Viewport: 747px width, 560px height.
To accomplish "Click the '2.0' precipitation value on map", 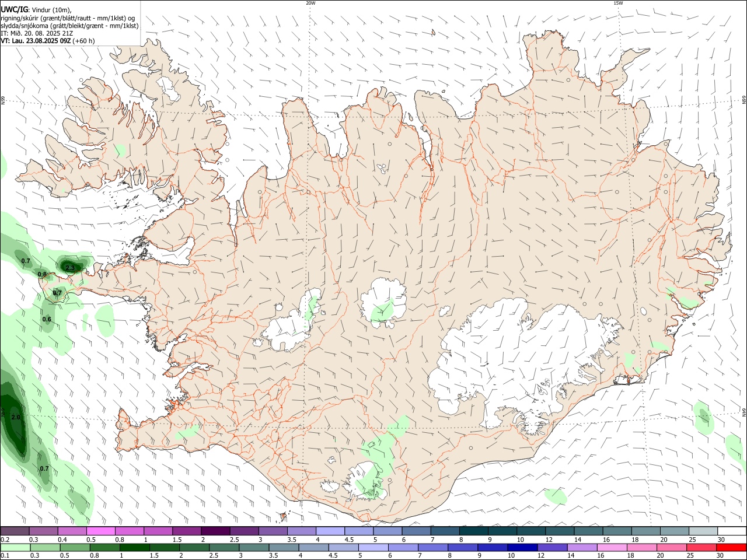I will point(16,417).
